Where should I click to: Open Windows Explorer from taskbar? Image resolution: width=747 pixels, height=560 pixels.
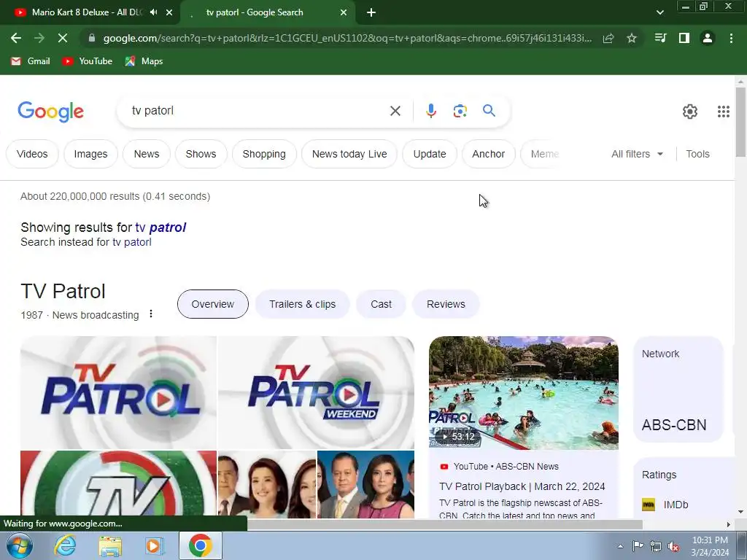[110, 545]
